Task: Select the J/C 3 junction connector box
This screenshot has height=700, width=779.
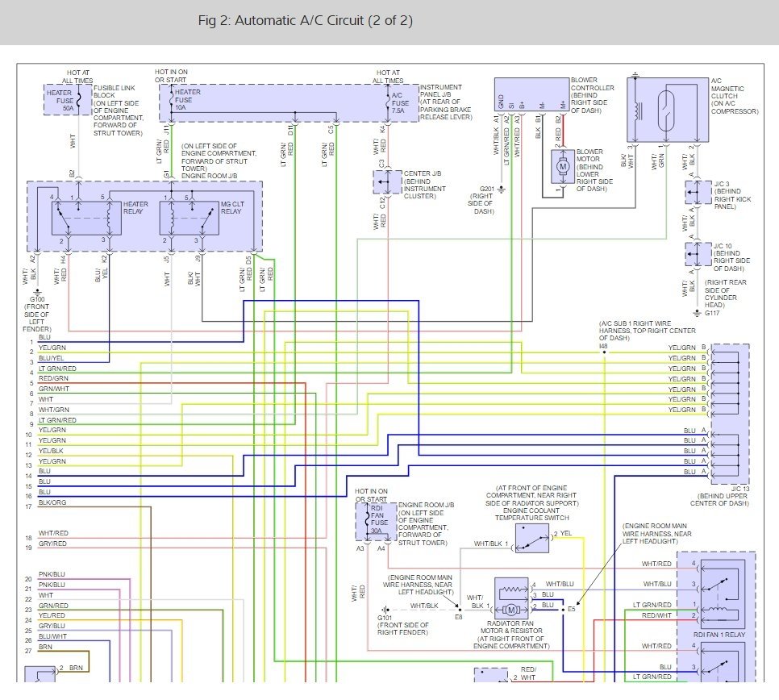Action: coord(698,192)
